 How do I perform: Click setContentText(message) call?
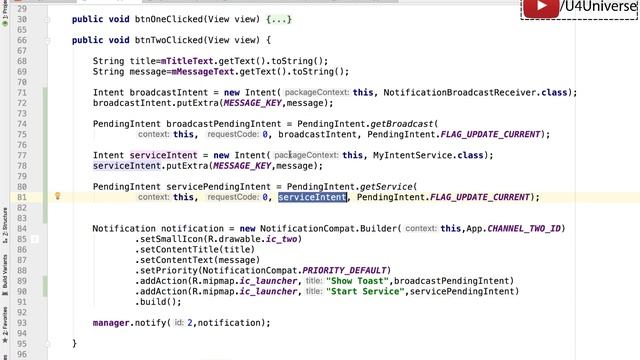tap(197, 260)
